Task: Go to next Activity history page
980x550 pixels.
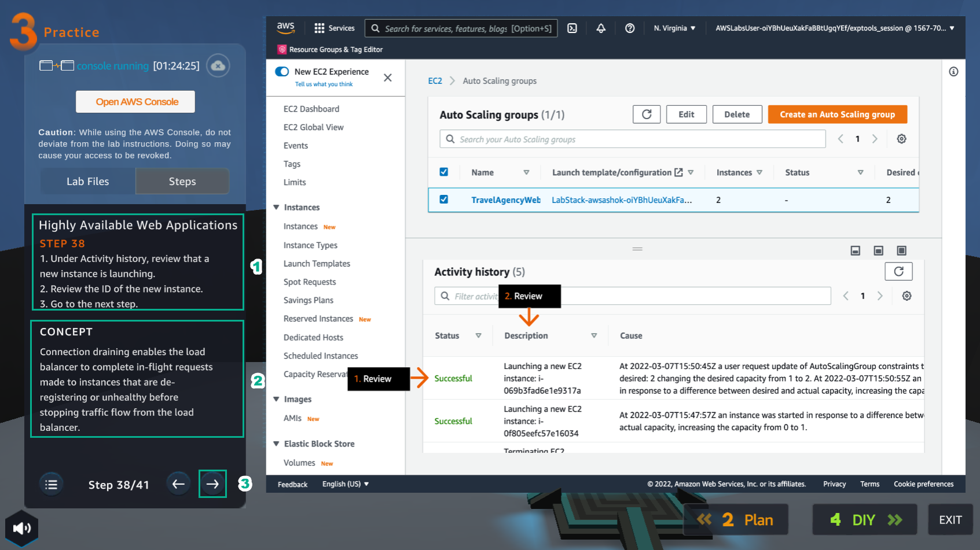Action: (880, 296)
